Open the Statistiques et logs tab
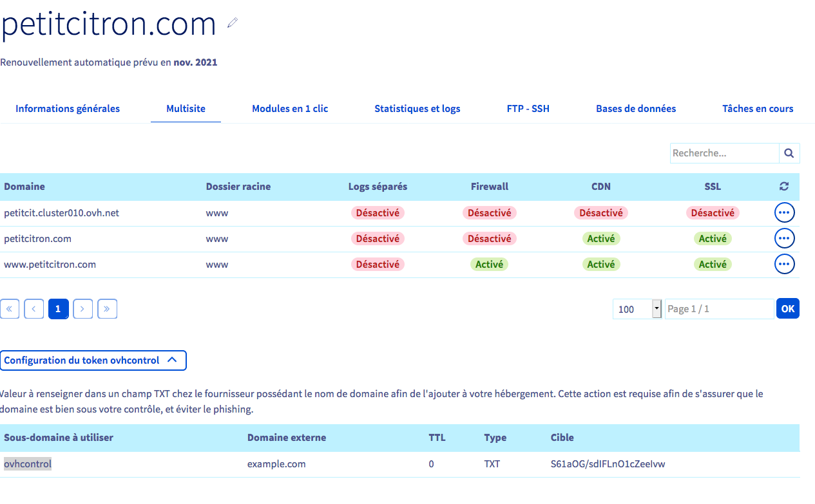The width and height of the screenshot is (815, 504). click(x=417, y=109)
